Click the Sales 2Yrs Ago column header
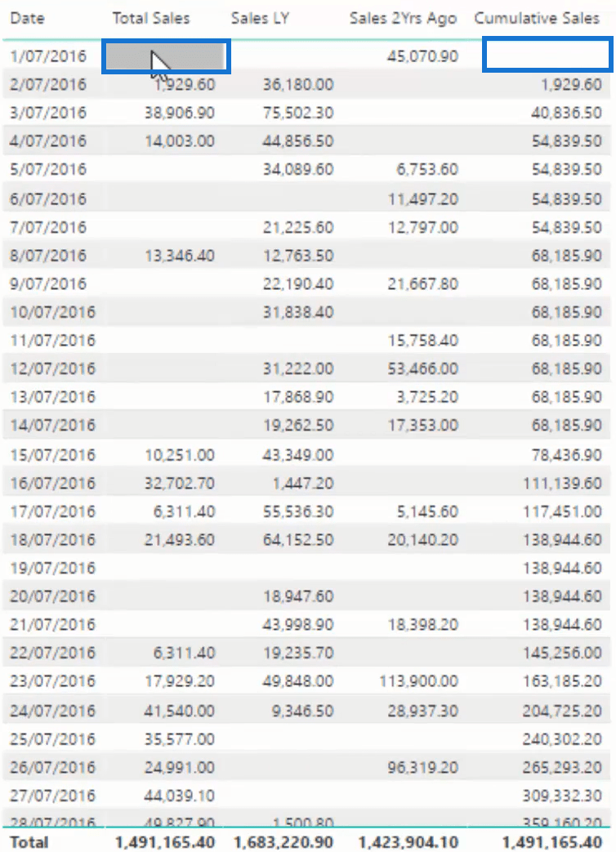This screenshot has width=616, height=852. pos(403,19)
